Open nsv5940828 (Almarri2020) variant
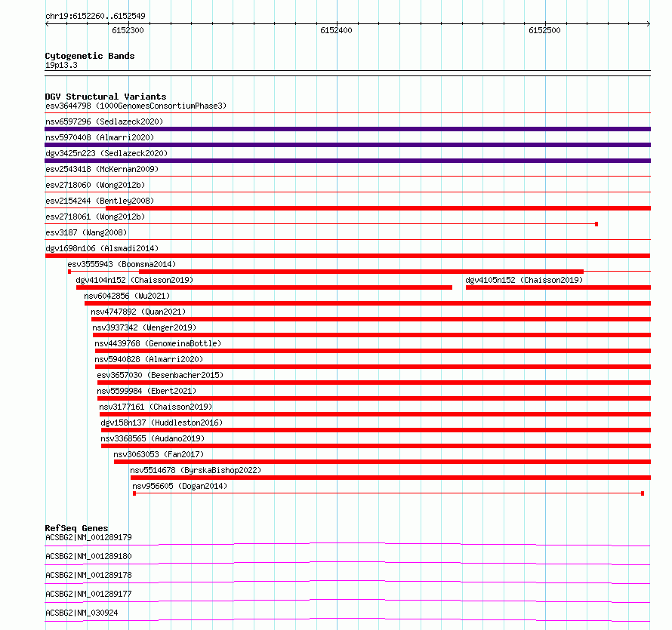The width and height of the screenshot is (672, 630). [149, 359]
